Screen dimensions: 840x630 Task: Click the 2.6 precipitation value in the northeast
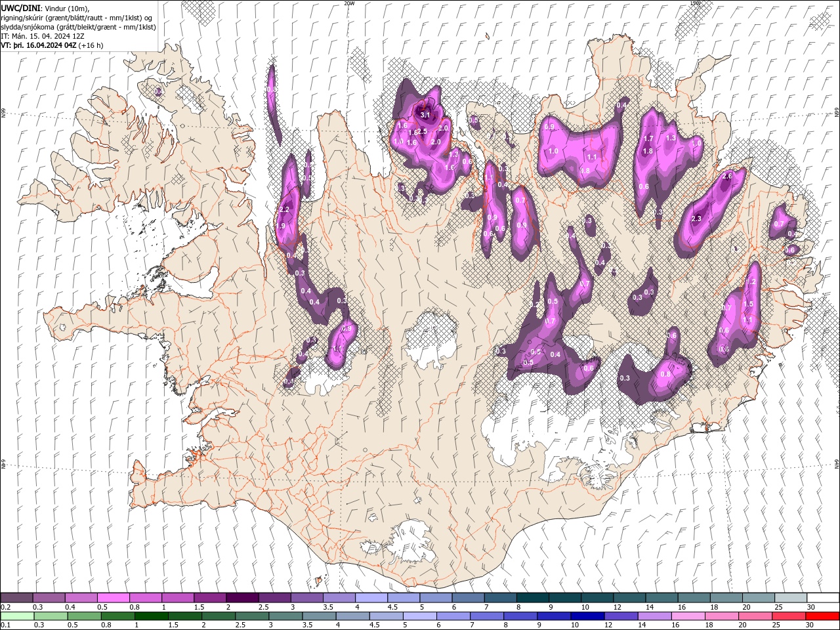(x=726, y=176)
